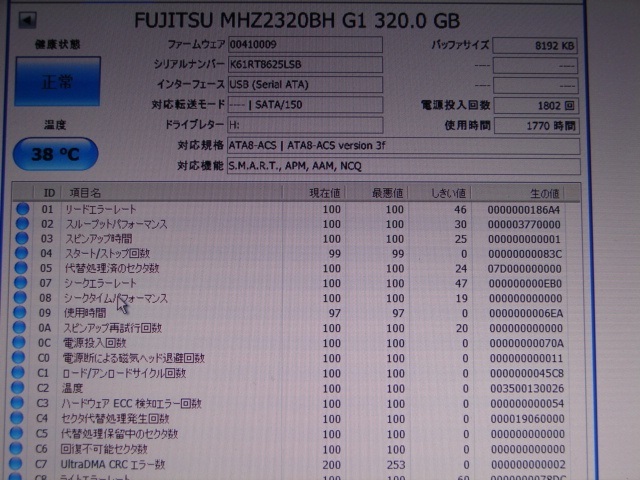Click the standard field ATA8-ACS version 3f
The width and height of the screenshot is (640, 480).
click(x=403, y=146)
